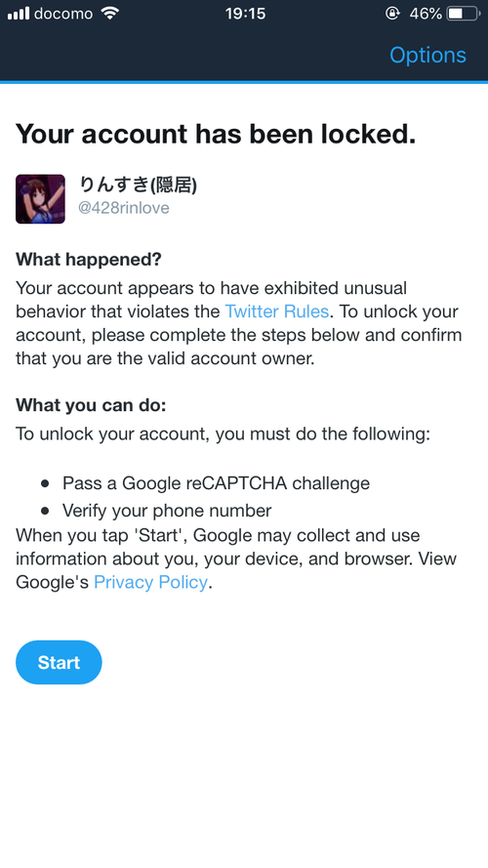Tap the りんすき(隠居) display name

click(x=138, y=185)
